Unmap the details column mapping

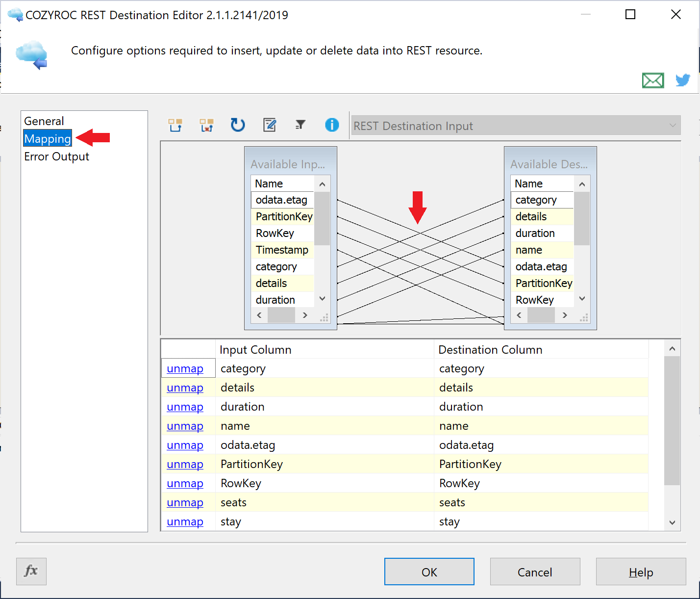[x=185, y=388]
